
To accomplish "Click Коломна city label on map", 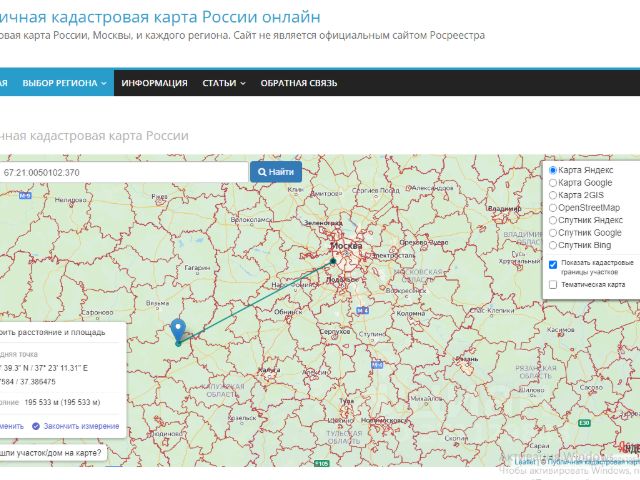I will (x=411, y=314).
